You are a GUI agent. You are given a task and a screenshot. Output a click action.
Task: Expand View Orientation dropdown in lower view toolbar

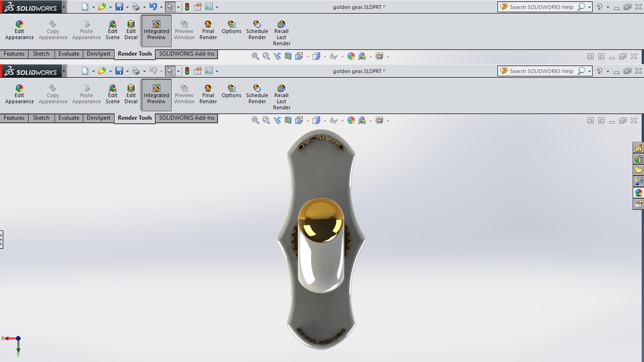click(x=307, y=121)
